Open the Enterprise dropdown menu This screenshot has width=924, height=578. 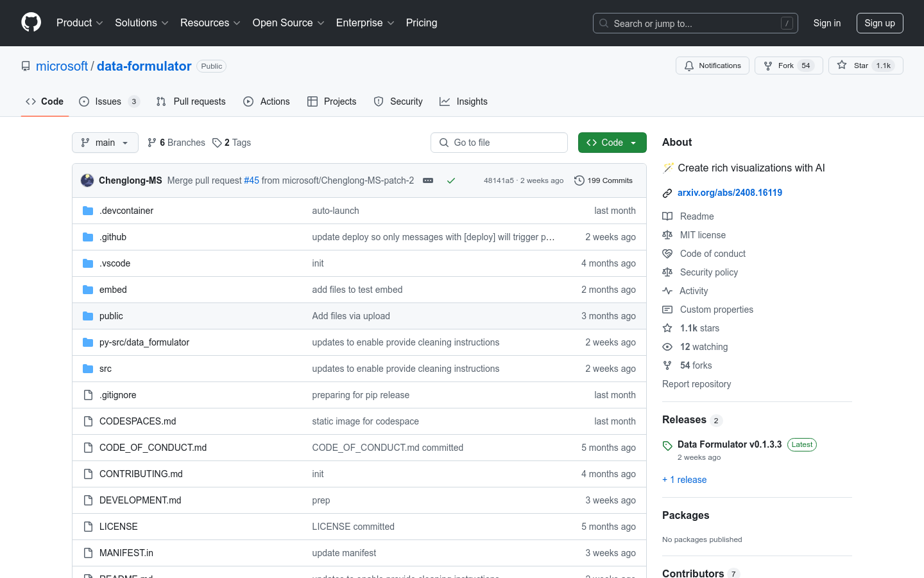pyautogui.click(x=365, y=22)
